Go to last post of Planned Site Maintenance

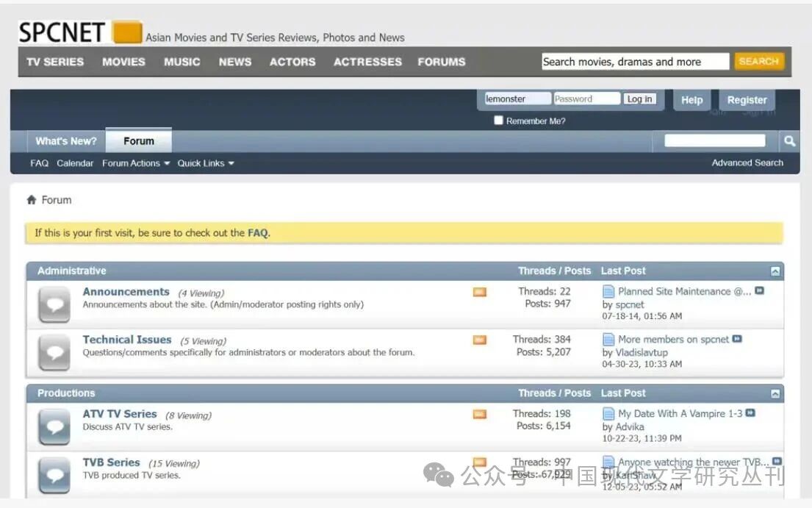[x=759, y=291]
